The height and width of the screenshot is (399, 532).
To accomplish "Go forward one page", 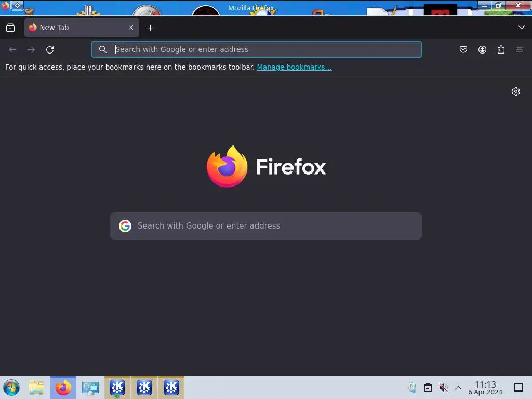I will [31, 49].
